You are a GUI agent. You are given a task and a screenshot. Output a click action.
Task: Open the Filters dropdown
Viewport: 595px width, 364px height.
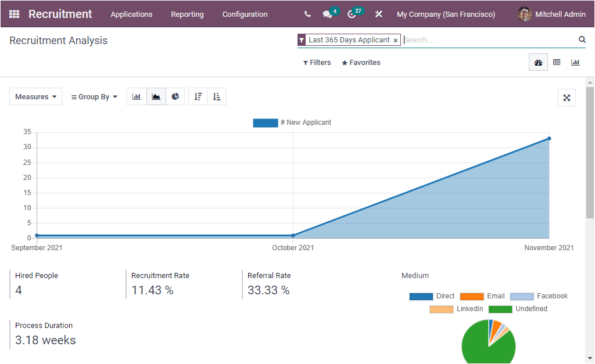[x=317, y=62]
